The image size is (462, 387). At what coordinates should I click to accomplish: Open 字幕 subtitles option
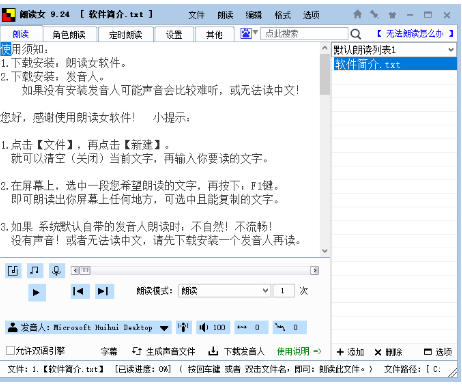109,351
